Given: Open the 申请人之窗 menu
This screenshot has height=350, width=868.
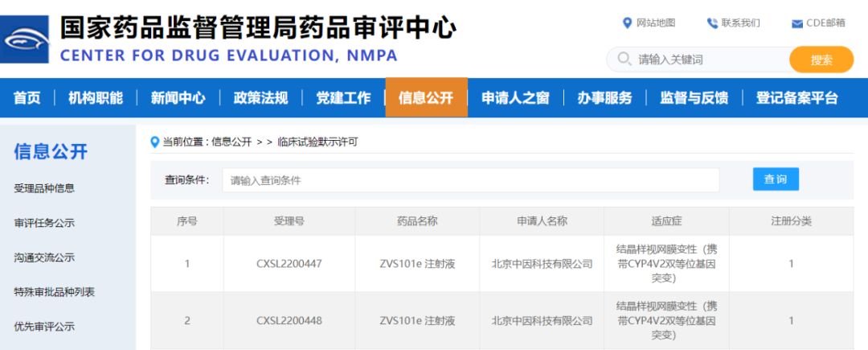Looking at the screenshot, I should (515, 98).
